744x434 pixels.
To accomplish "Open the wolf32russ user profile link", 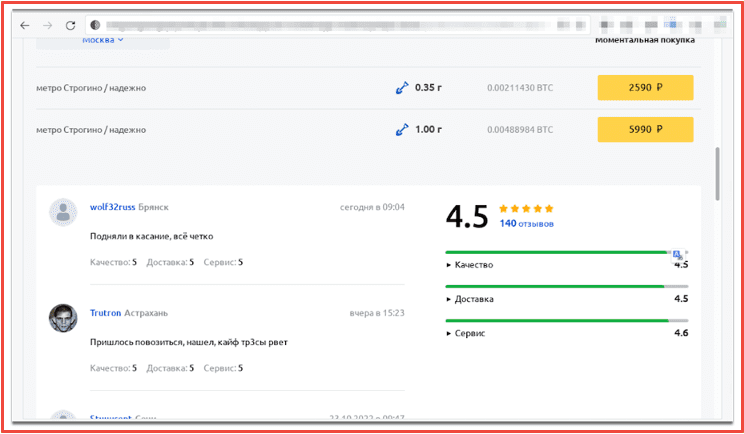I will [112, 207].
